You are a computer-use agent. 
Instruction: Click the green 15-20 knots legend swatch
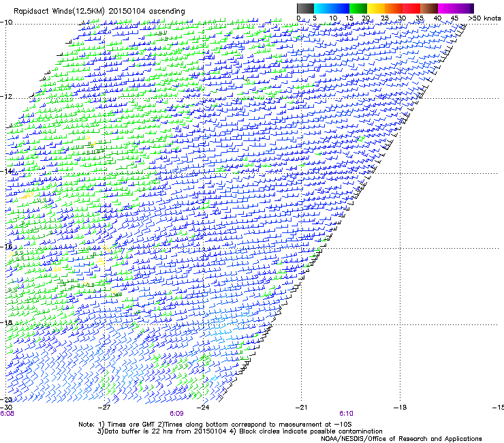pyautogui.click(x=358, y=8)
